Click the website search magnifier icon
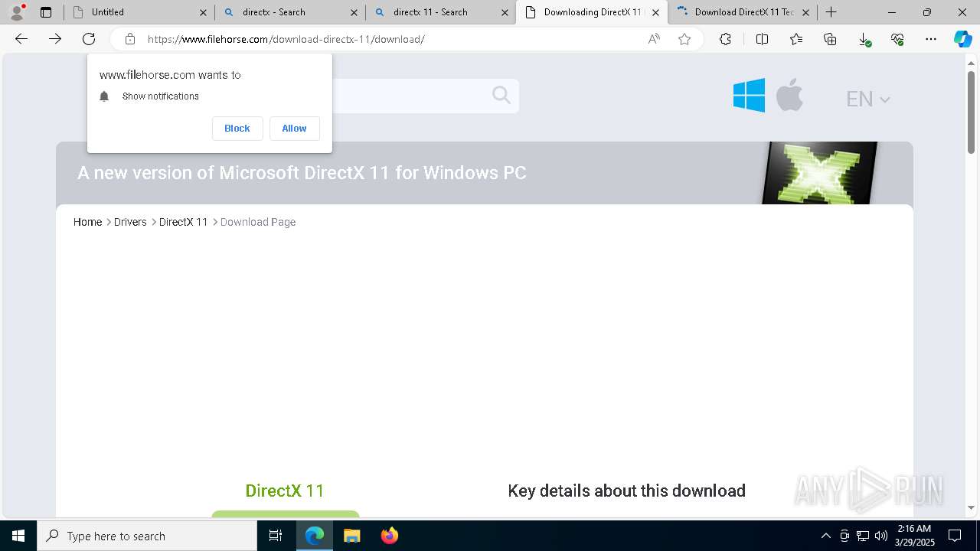980x551 pixels. (x=501, y=95)
